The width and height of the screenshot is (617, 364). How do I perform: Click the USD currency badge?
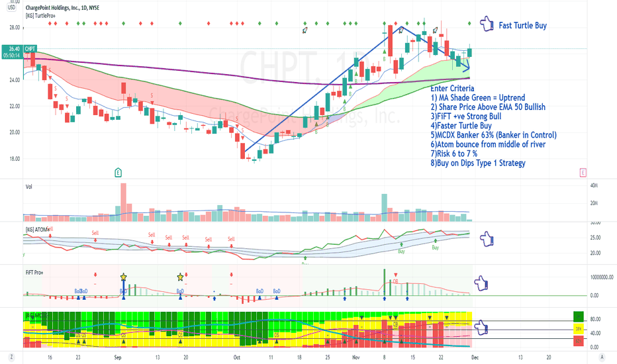[11, 7]
